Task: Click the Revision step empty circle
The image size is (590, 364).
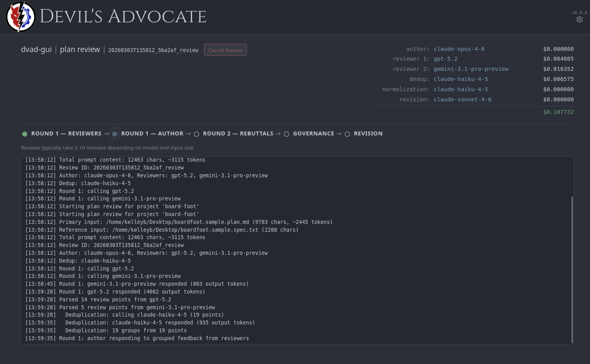Action: tap(347, 134)
